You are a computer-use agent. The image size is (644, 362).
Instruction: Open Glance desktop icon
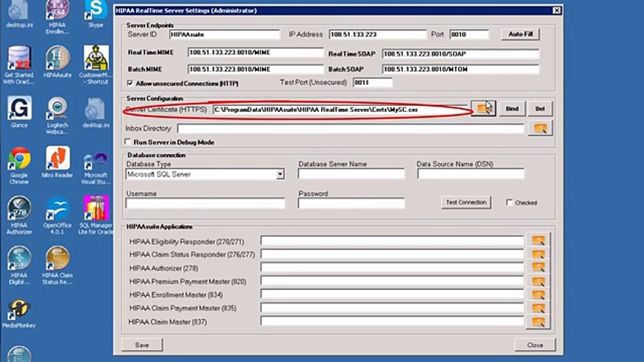pyautogui.click(x=19, y=112)
